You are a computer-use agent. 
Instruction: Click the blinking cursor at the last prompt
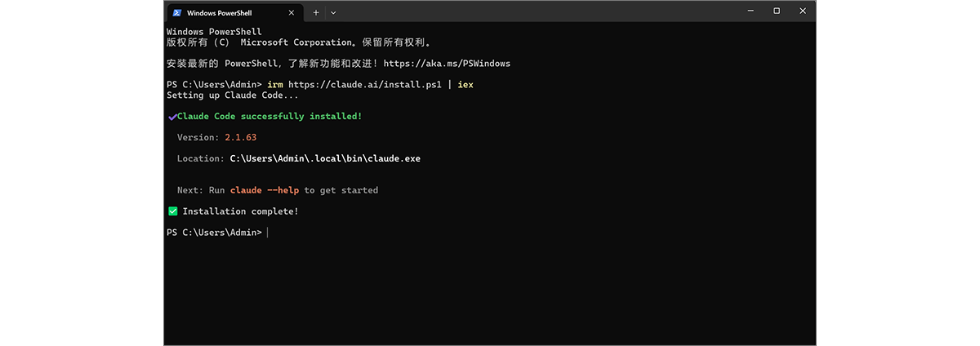[x=267, y=233]
